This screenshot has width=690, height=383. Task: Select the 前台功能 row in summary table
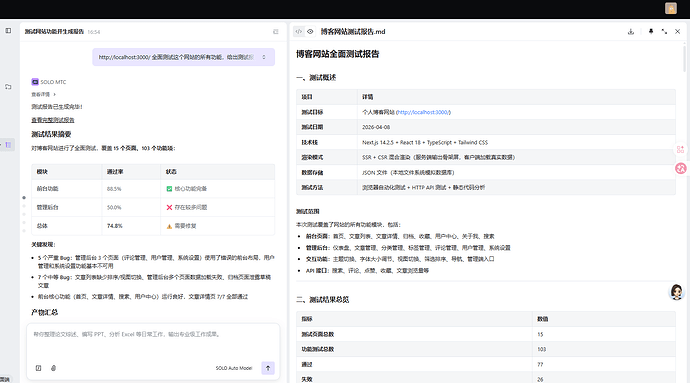pyautogui.click(x=153, y=189)
